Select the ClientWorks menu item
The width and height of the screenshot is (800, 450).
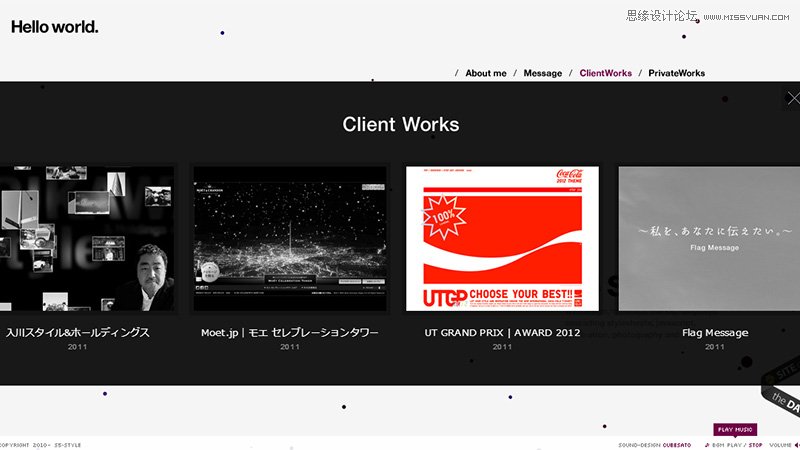[605, 73]
